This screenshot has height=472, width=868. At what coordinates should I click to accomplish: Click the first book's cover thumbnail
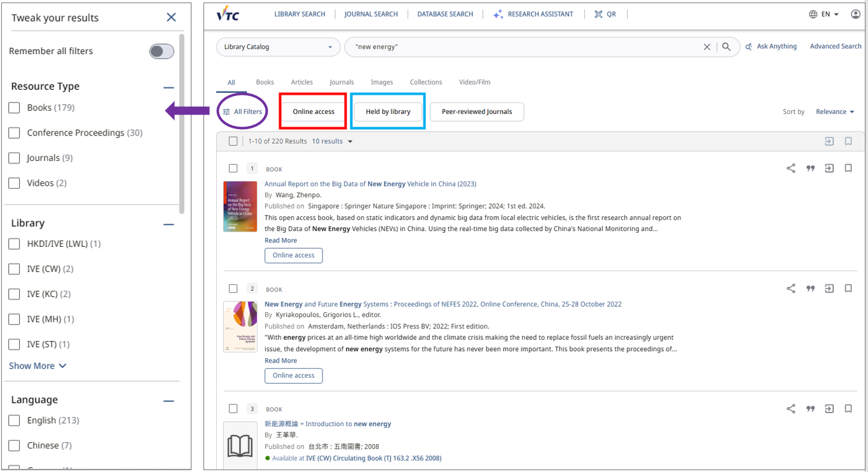[240, 207]
